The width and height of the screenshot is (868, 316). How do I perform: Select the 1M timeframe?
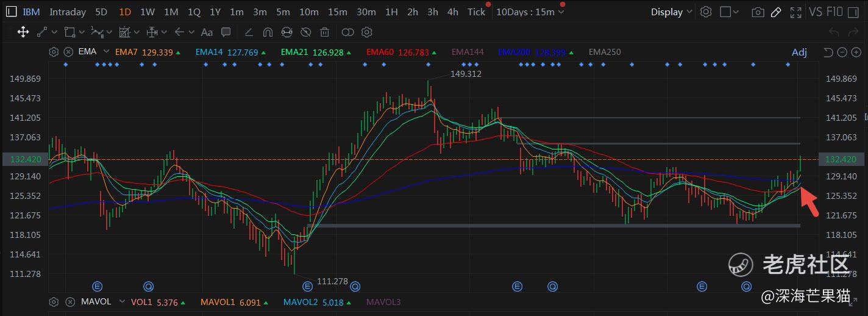click(x=171, y=12)
